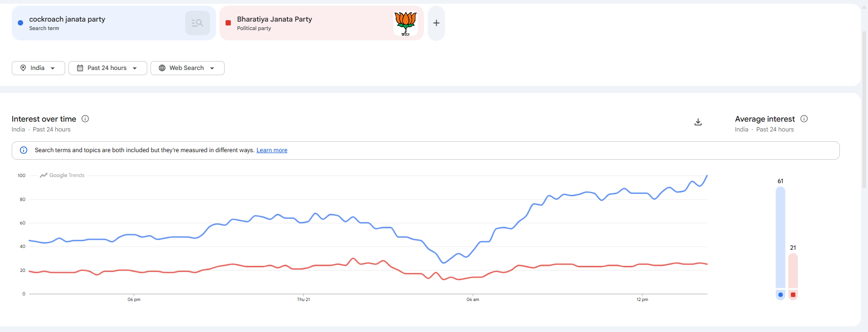Viewport: 868px width, 332px height.
Task: Open the Interest over time help info icon
Action: pyautogui.click(x=85, y=119)
